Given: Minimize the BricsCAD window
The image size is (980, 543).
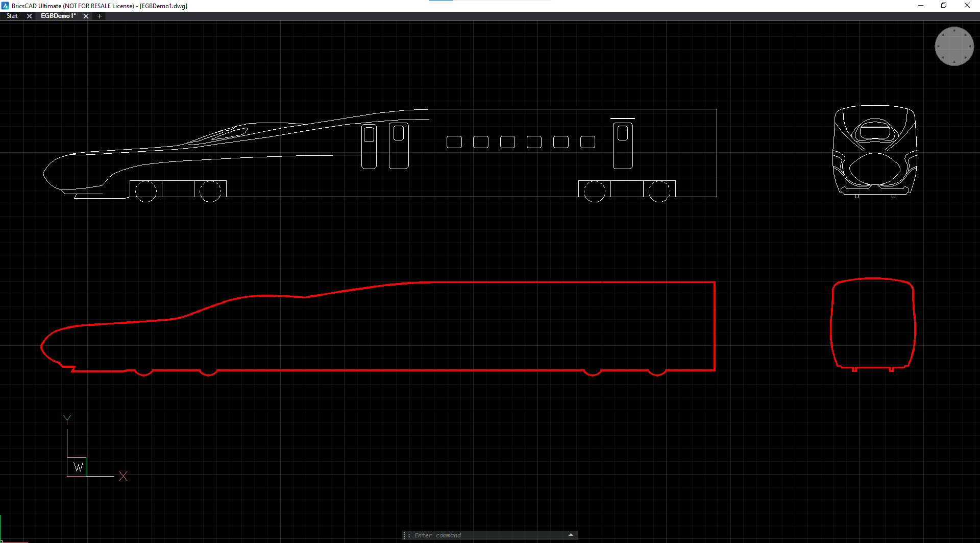Looking at the screenshot, I should click(x=921, y=6).
